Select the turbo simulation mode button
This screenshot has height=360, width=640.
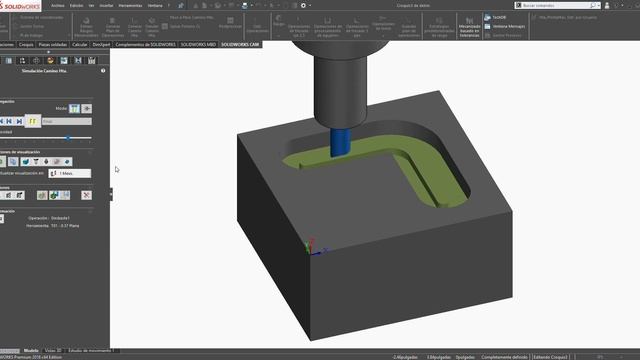tap(87, 109)
